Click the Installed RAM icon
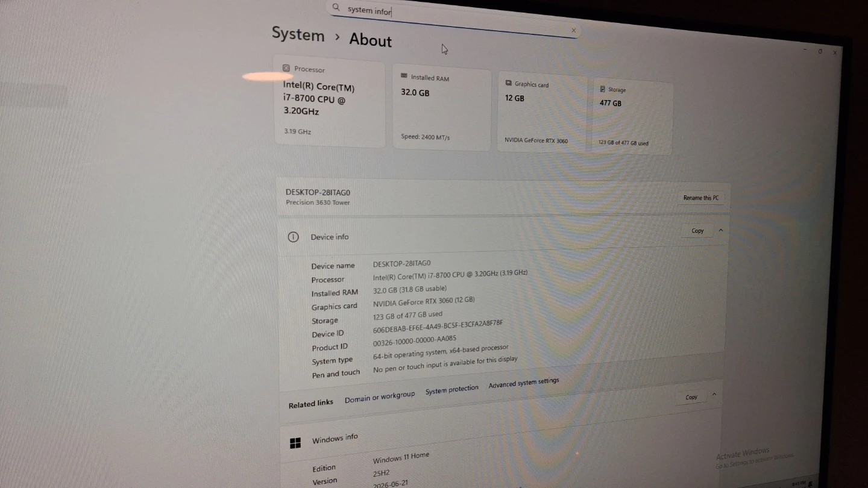The width and height of the screenshot is (868, 488). [x=404, y=76]
